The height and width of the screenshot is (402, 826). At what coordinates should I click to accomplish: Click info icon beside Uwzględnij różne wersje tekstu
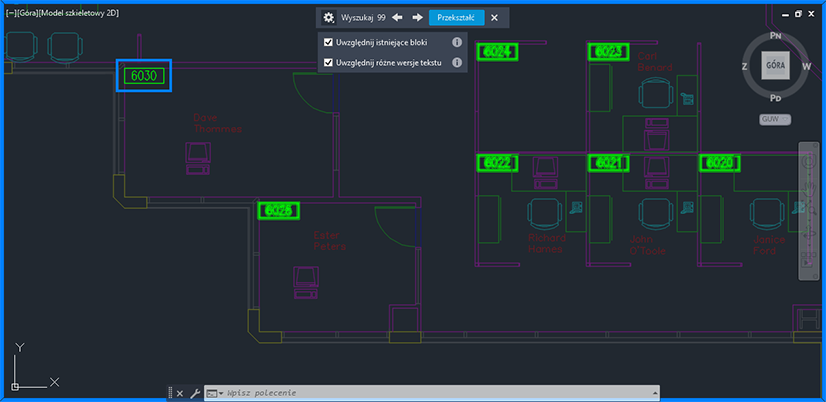click(457, 63)
